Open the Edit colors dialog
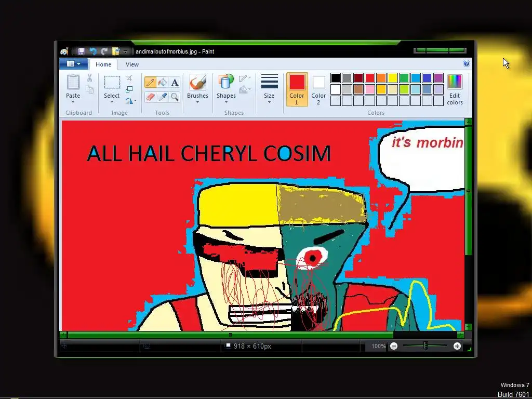The image size is (532, 399). (x=455, y=90)
